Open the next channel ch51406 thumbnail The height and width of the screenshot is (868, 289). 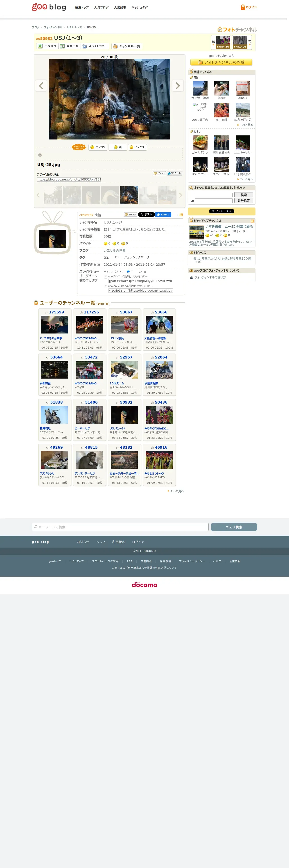click(240, 42)
